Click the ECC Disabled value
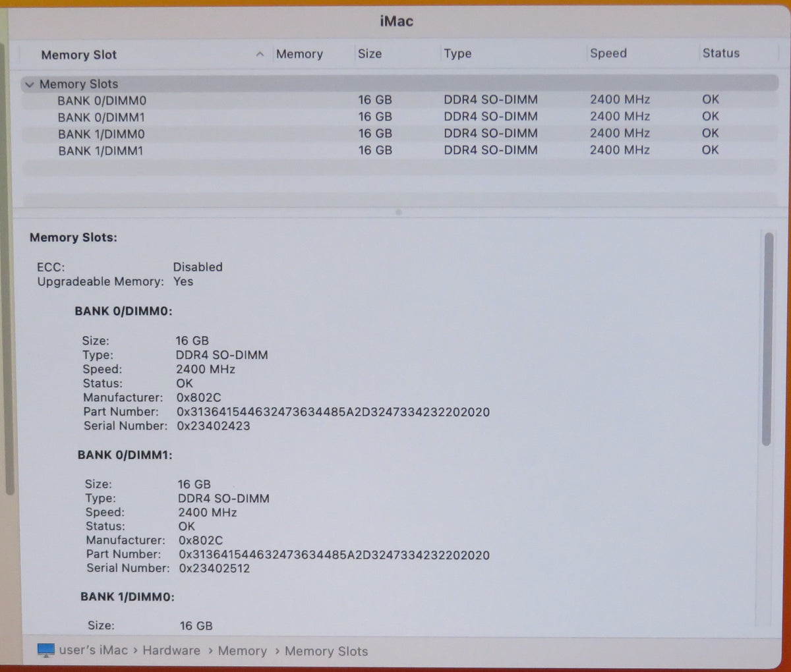The height and width of the screenshot is (672, 791). click(198, 267)
